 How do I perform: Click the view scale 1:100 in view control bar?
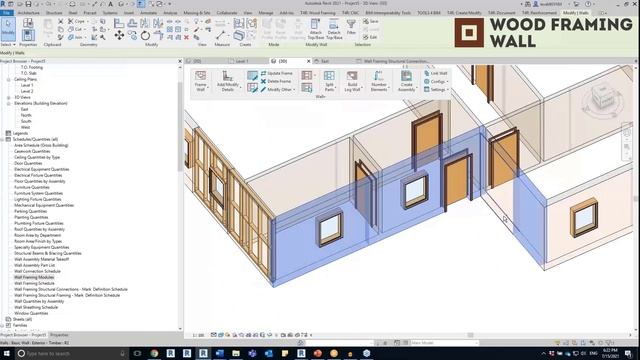198,336
